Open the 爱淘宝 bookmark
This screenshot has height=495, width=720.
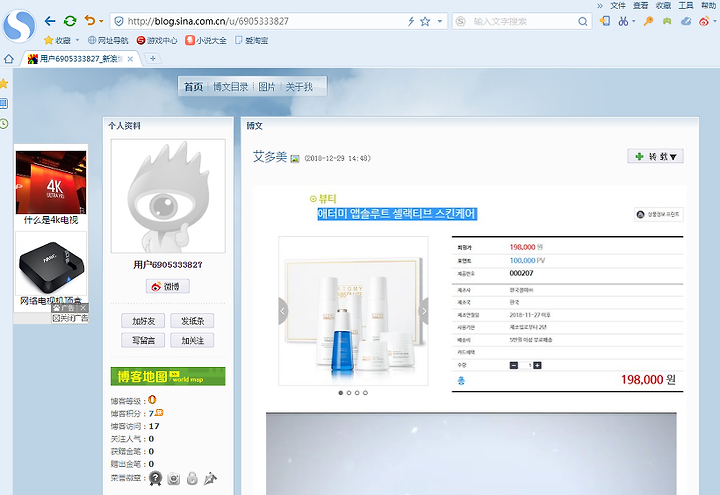[252, 40]
